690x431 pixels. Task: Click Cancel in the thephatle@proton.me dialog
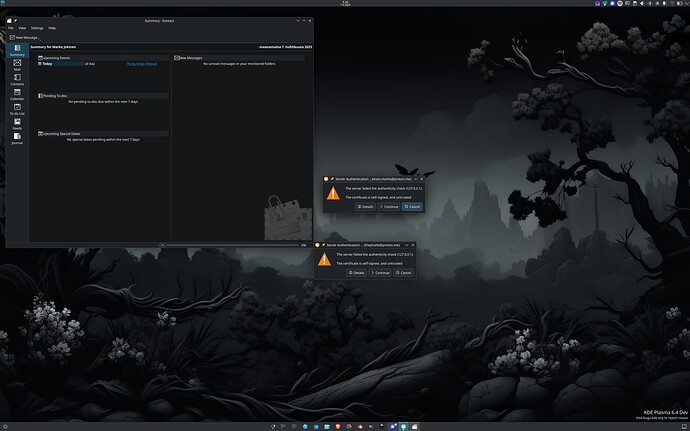click(403, 273)
